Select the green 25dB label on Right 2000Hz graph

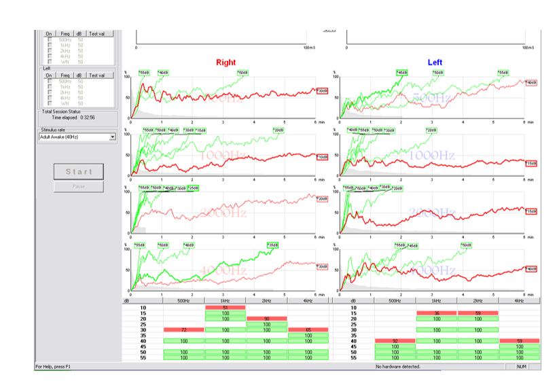[193, 188]
